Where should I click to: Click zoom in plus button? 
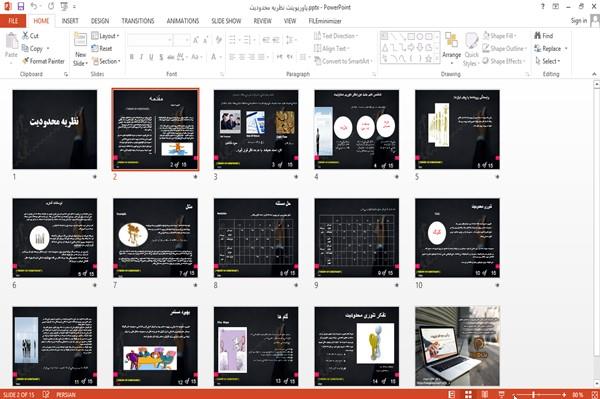click(564, 394)
